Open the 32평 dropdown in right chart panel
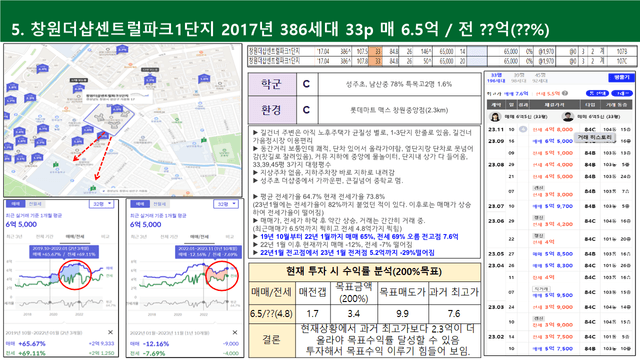 [226, 204]
